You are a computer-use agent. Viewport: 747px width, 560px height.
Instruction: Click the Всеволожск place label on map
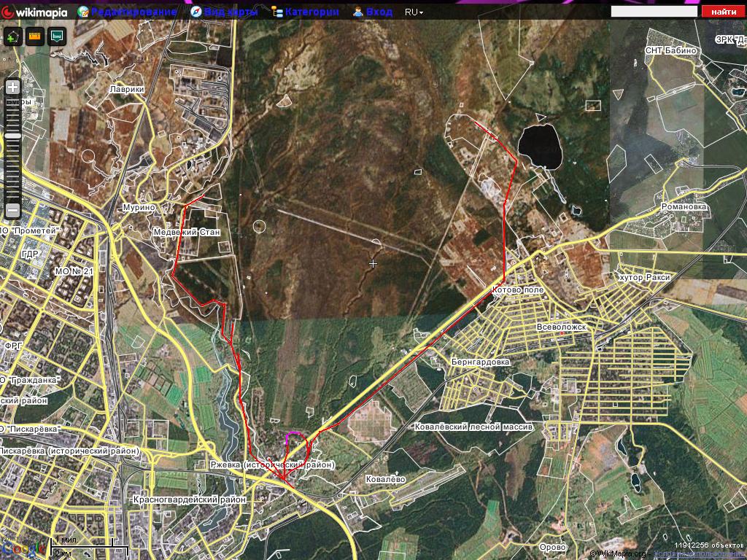561,327
